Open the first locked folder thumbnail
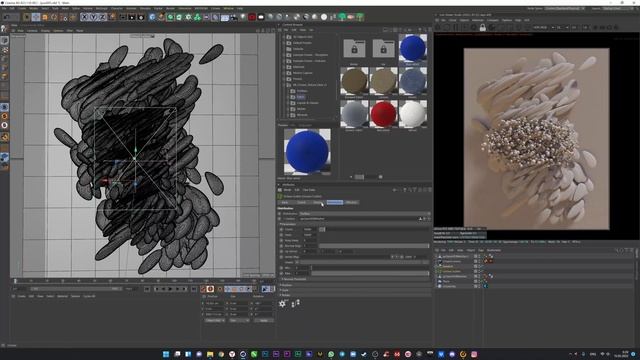This screenshot has width=640, height=360. click(354, 49)
